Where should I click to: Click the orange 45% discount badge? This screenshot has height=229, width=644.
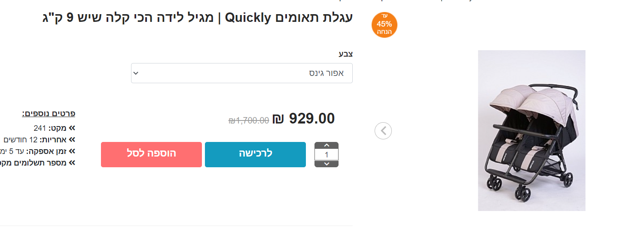click(384, 25)
